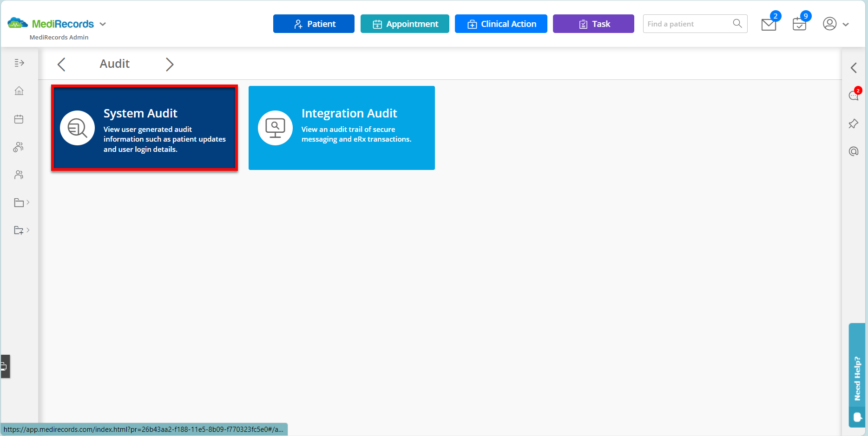The width and height of the screenshot is (868, 436).
Task: Click the purple Task button
Action: click(593, 24)
